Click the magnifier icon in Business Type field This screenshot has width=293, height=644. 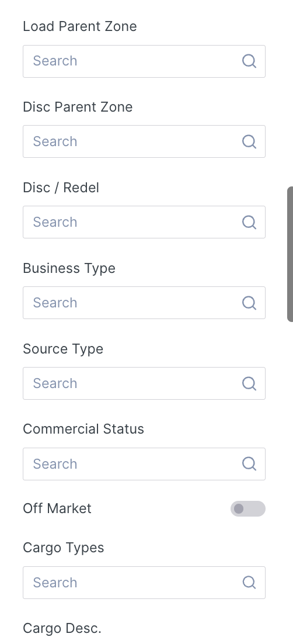[x=249, y=303]
